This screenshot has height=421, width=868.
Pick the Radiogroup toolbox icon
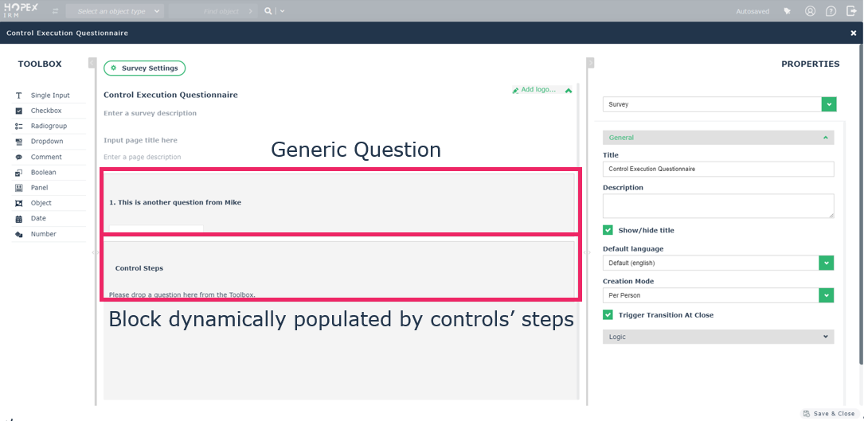tap(19, 127)
